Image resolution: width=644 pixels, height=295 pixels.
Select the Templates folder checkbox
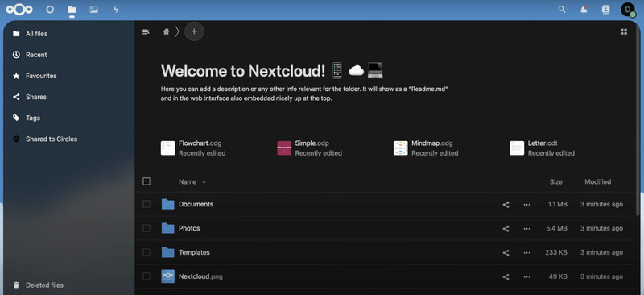(147, 252)
